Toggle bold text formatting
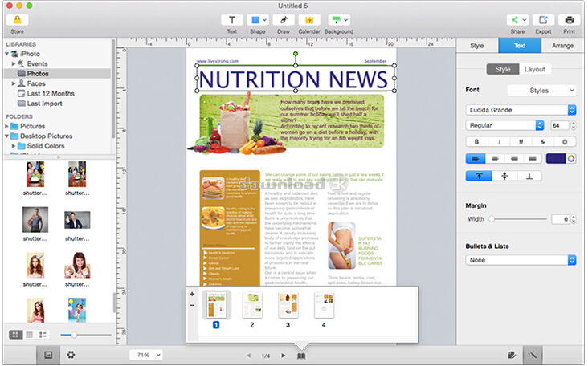The image size is (588, 366). pyautogui.click(x=476, y=141)
